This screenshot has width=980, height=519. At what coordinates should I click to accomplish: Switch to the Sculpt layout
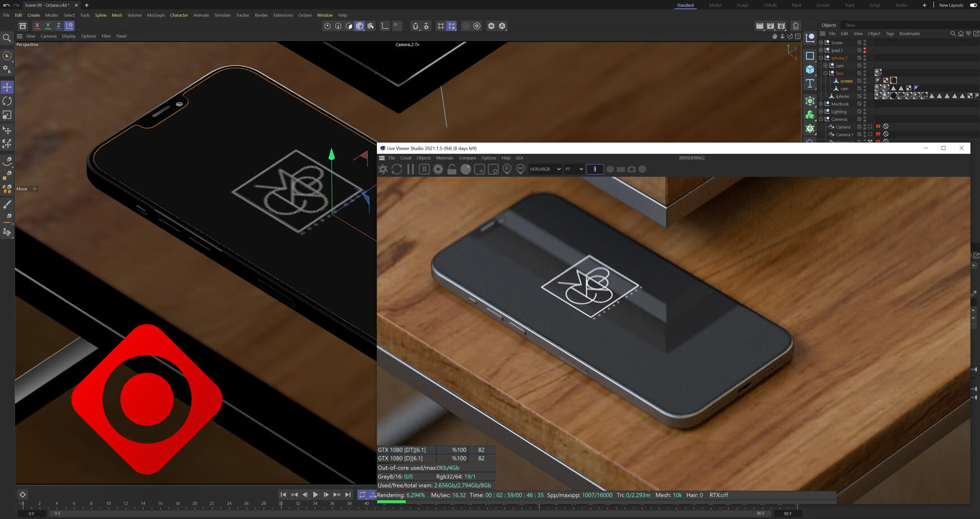(x=742, y=5)
